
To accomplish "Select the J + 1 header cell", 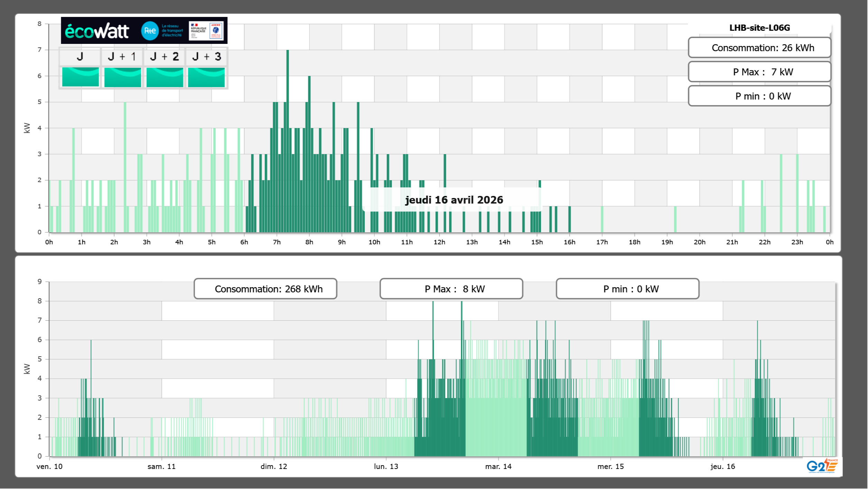I will click(x=122, y=57).
